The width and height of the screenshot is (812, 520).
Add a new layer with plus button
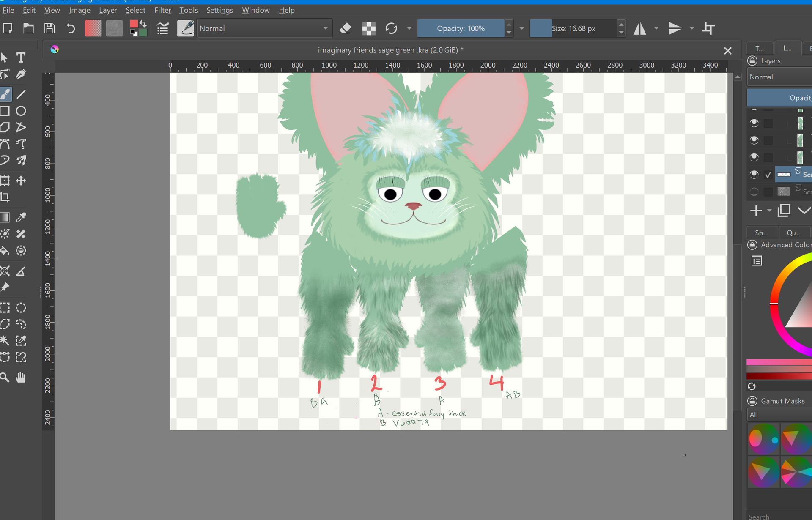click(756, 211)
